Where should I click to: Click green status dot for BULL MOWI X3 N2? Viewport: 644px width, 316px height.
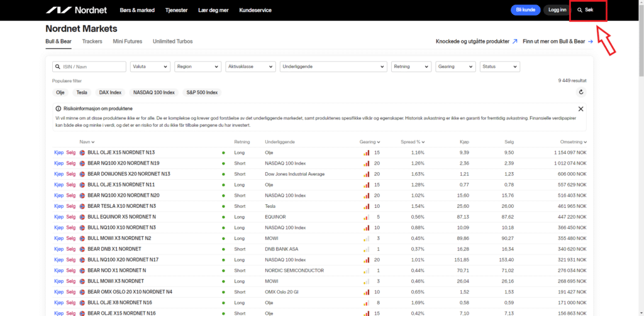[223, 238]
